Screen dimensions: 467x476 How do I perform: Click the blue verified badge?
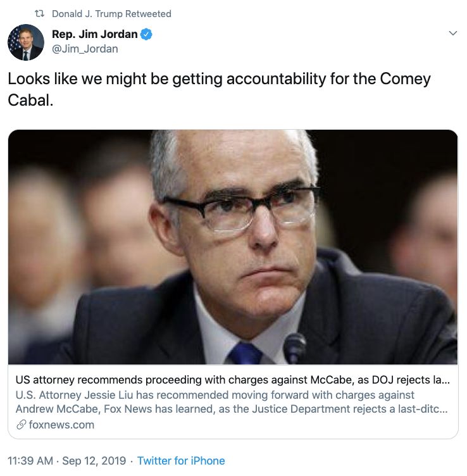tap(146, 34)
